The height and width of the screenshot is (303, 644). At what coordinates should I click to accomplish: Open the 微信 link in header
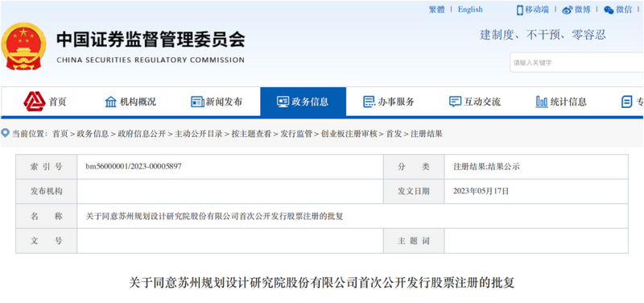click(x=624, y=10)
